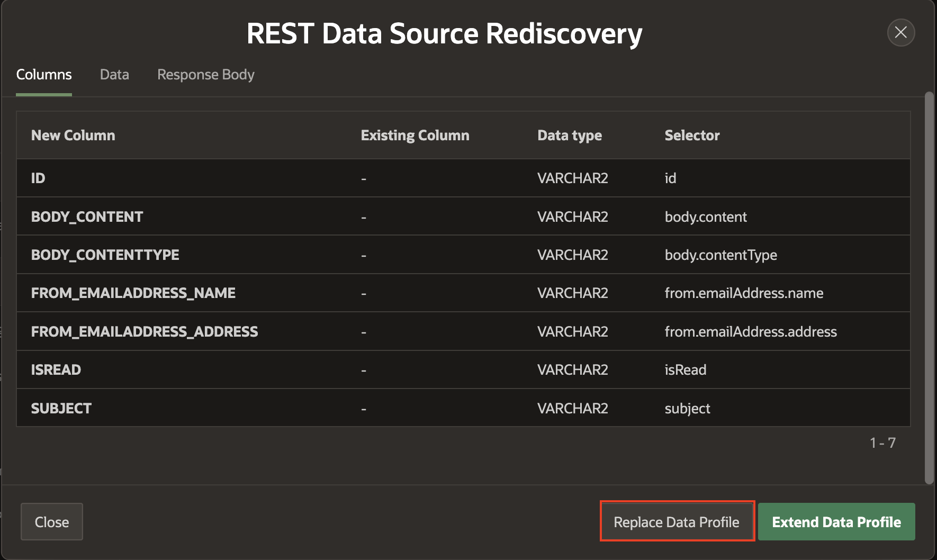
Task: Click the Selector column header
Action: 691,136
